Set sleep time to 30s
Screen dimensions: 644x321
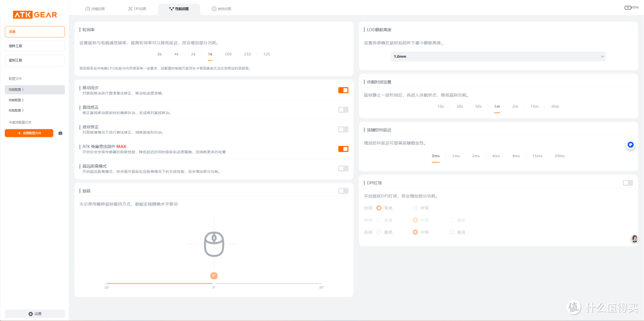(460, 107)
